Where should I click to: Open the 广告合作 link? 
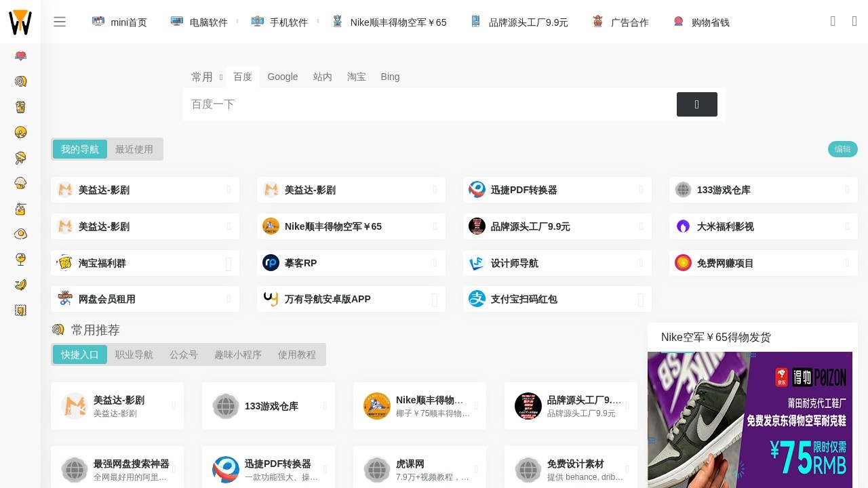tap(629, 22)
